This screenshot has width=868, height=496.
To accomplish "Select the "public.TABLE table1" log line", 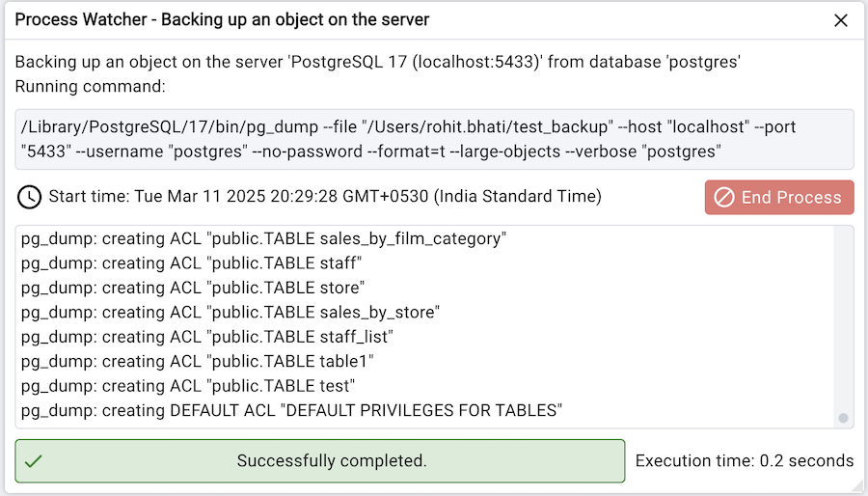I will 198,361.
